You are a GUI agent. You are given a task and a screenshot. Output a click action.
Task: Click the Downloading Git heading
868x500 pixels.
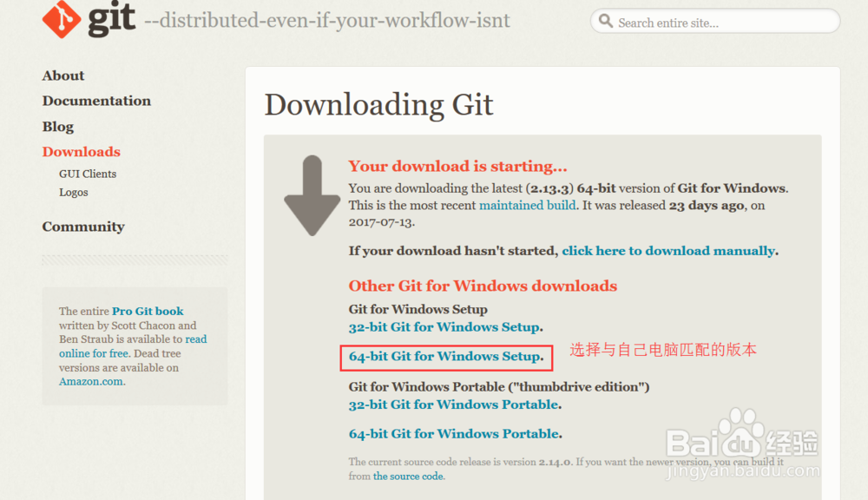[378, 105]
